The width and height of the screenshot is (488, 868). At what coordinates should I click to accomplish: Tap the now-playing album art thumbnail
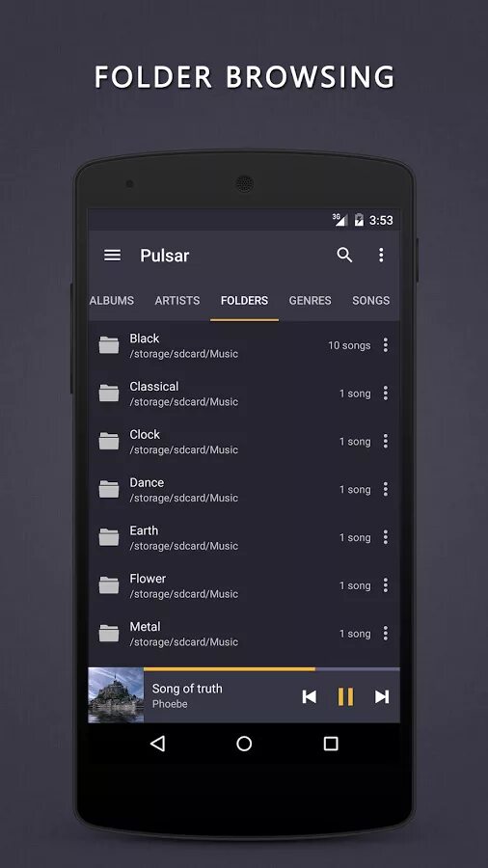(116, 694)
